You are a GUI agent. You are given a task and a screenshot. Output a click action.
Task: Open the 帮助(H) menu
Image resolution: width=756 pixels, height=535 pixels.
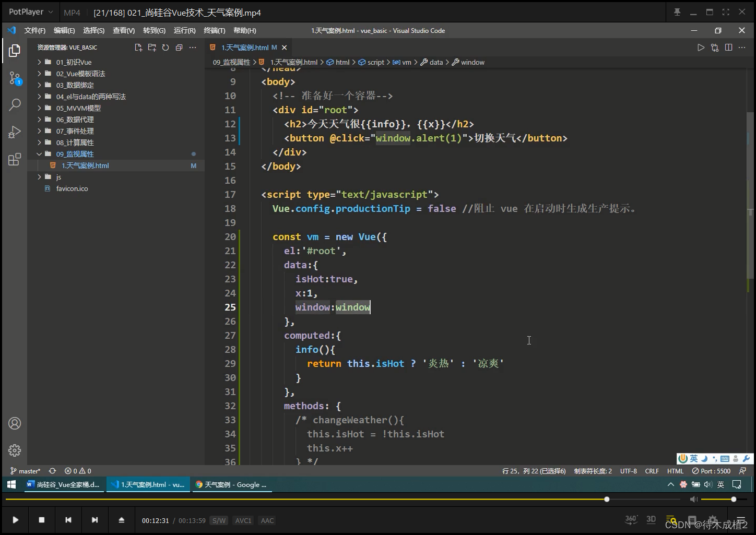[244, 30]
